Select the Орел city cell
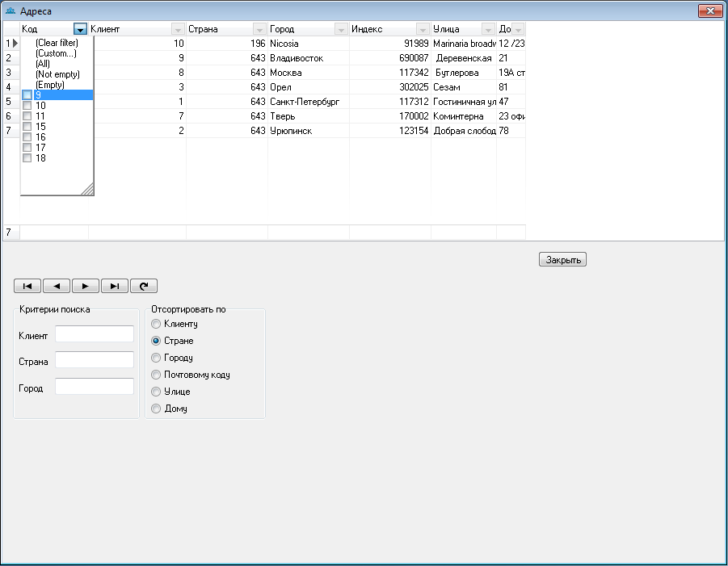728x566 pixels. (309, 86)
